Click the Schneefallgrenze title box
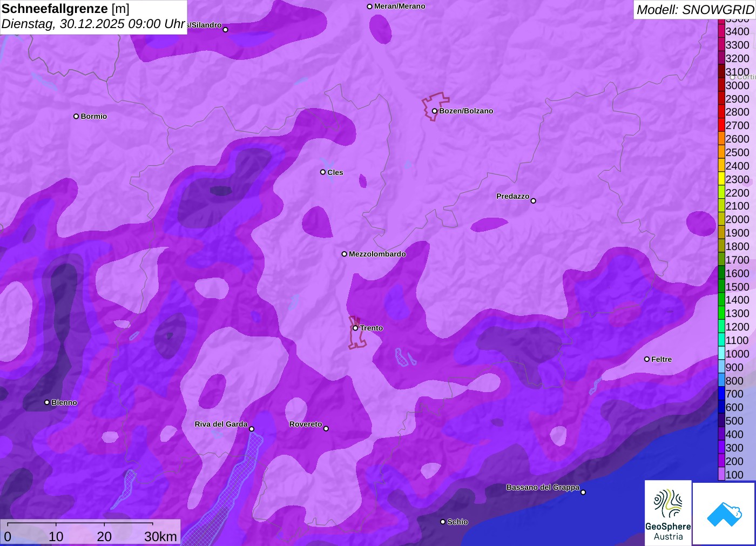 coord(93,17)
